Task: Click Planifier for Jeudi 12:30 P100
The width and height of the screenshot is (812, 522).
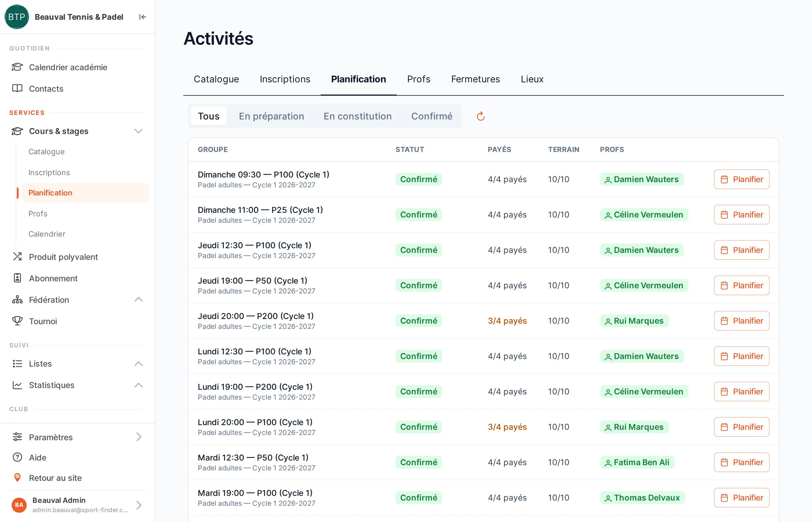Action: (x=742, y=250)
